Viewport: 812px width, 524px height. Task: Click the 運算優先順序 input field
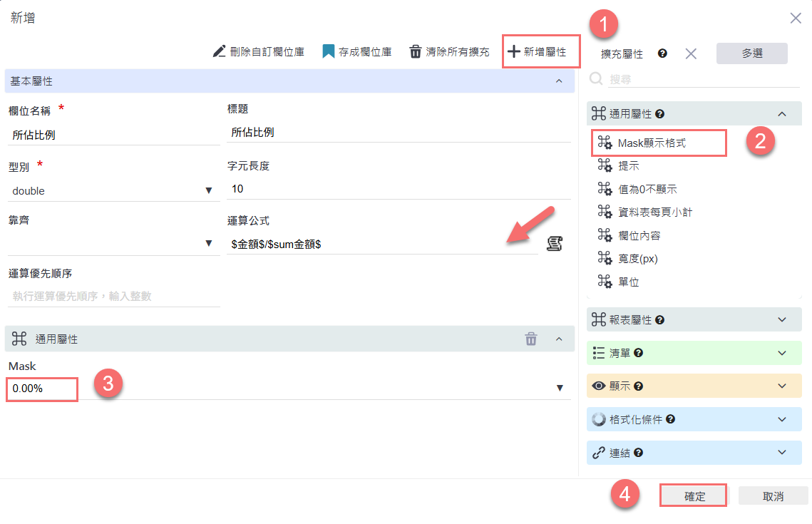(x=114, y=296)
